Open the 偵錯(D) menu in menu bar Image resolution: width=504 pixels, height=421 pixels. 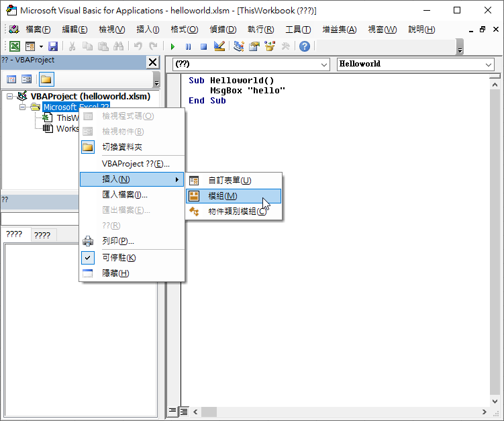[x=223, y=30]
